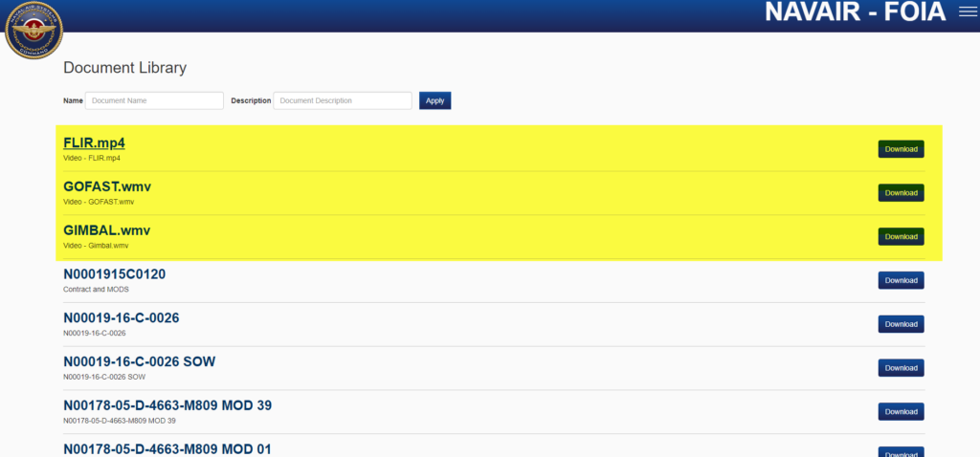Download N00178-05-D-4663-M809 MOD 39 file
The image size is (980, 457).
[901, 411]
